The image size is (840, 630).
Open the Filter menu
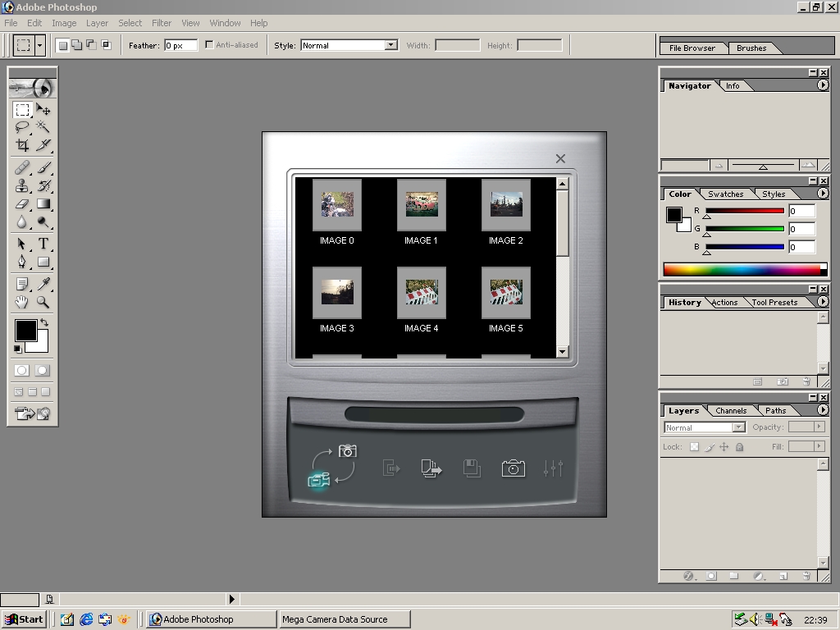click(x=162, y=23)
